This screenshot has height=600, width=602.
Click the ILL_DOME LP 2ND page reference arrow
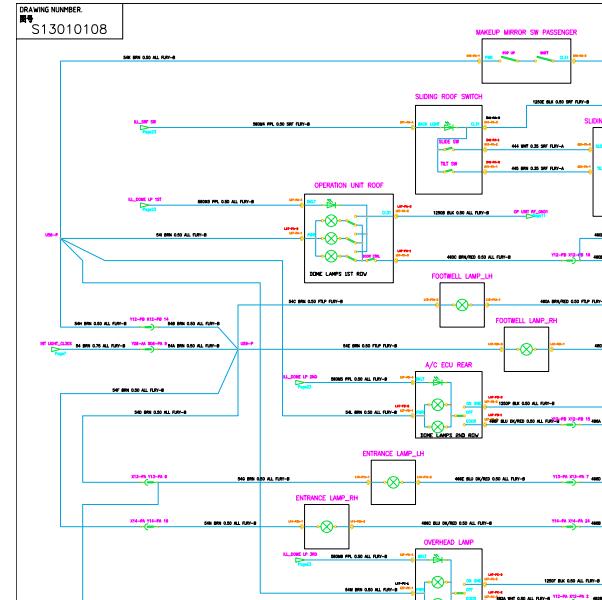point(300,383)
